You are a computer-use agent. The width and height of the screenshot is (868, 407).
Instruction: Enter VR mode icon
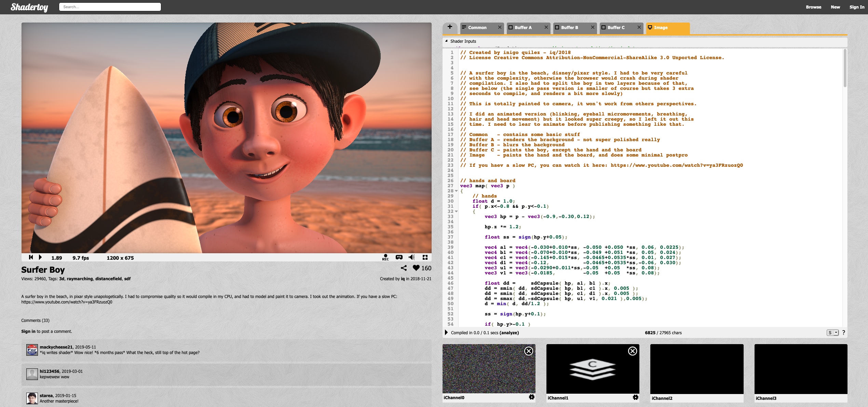pos(399,257)
